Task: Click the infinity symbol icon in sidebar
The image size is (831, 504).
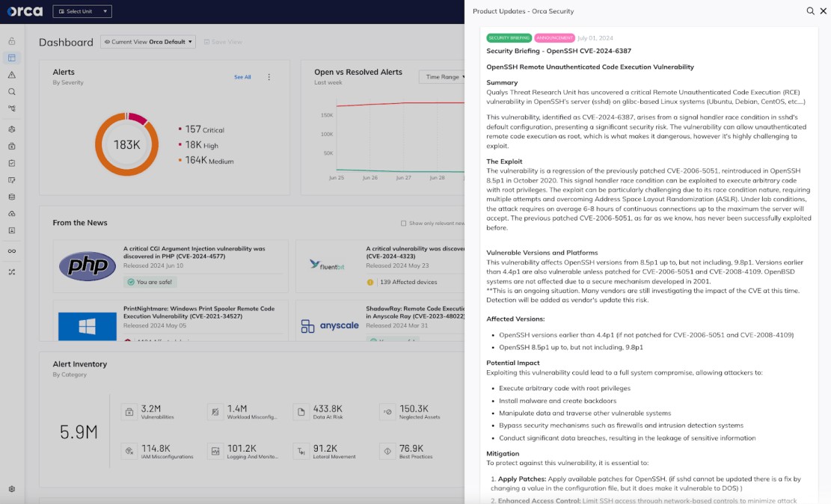Action: 11,251
